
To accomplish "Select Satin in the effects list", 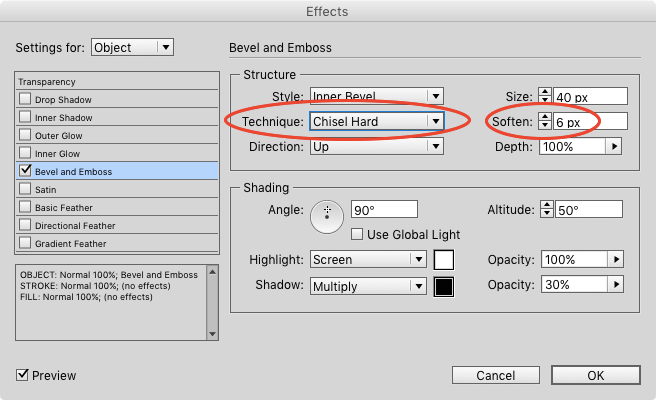I will 48,190.
